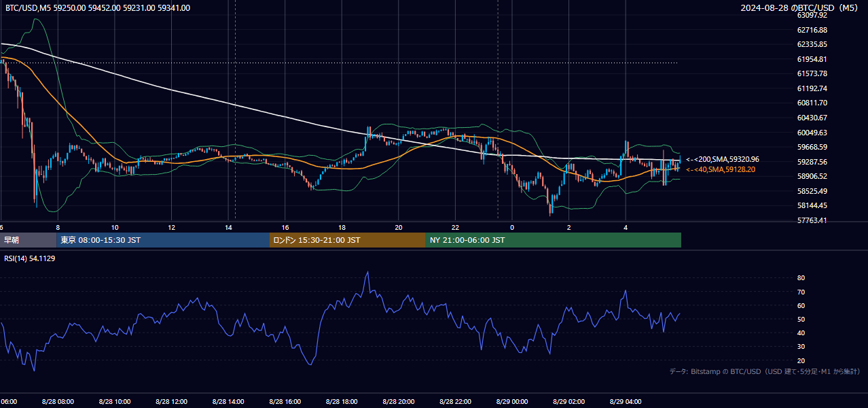The width and height of the screenshot is (868, 408).
Task: Click the price axis value 59668.59
Action: coord(812,147)
